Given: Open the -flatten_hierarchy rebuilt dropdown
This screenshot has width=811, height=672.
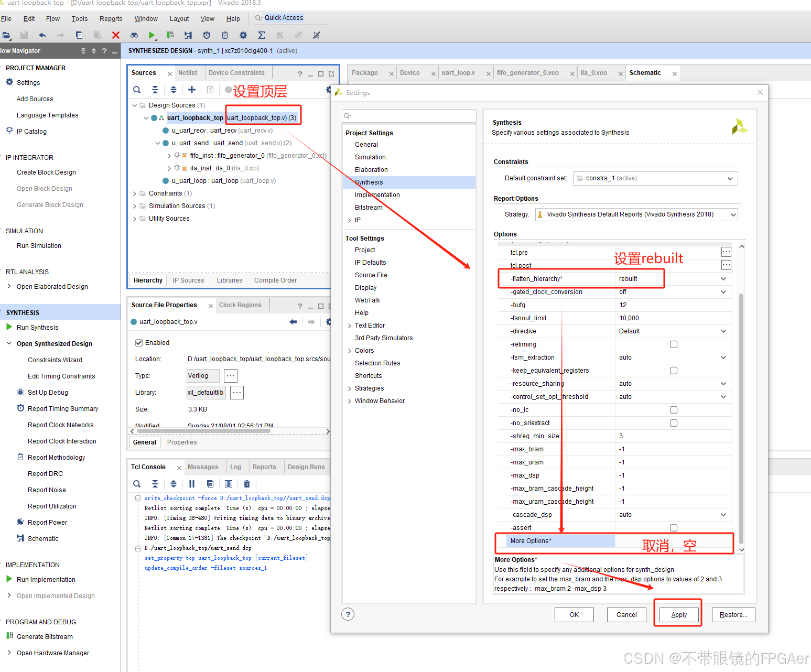Looking at the screenshot, I should [723, 279].
